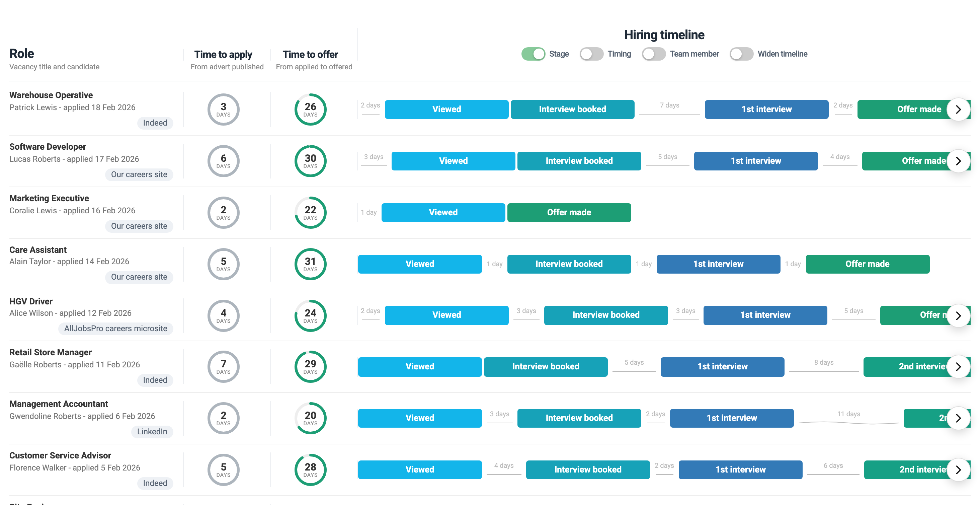
Task: Click candidate Florence Walker applied 5 Feb 2026
Action: pos(75,468)
